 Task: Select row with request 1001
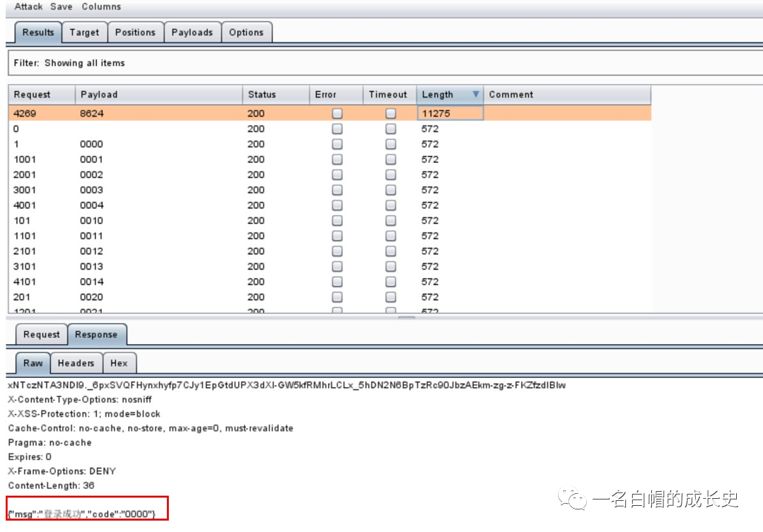point(330,160)
